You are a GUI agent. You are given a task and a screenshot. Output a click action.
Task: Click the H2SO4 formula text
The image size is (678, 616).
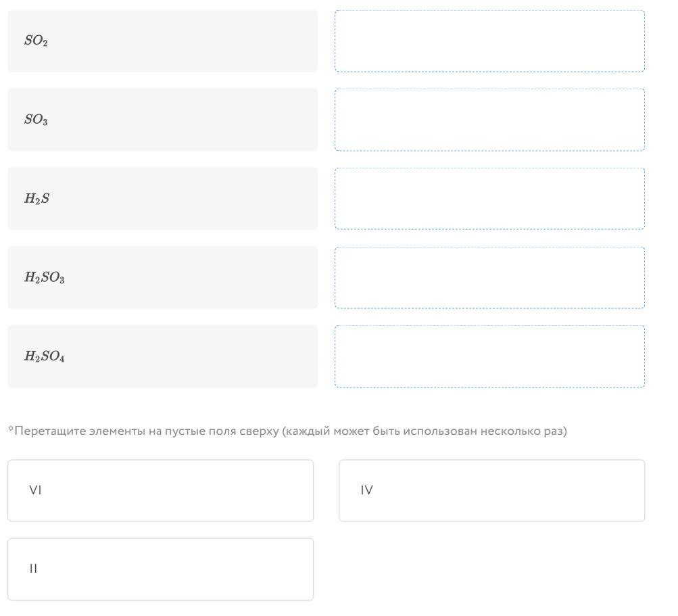point(45,356)
